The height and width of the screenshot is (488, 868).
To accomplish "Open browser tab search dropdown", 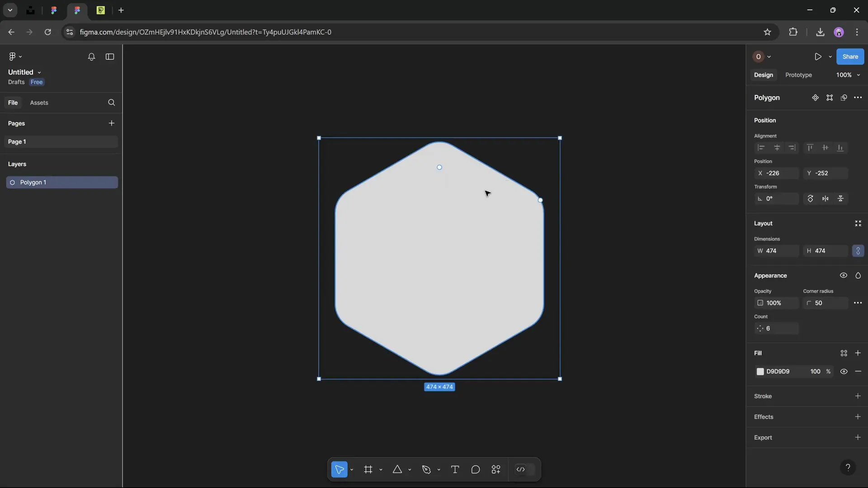I will [x=10, y=10].
